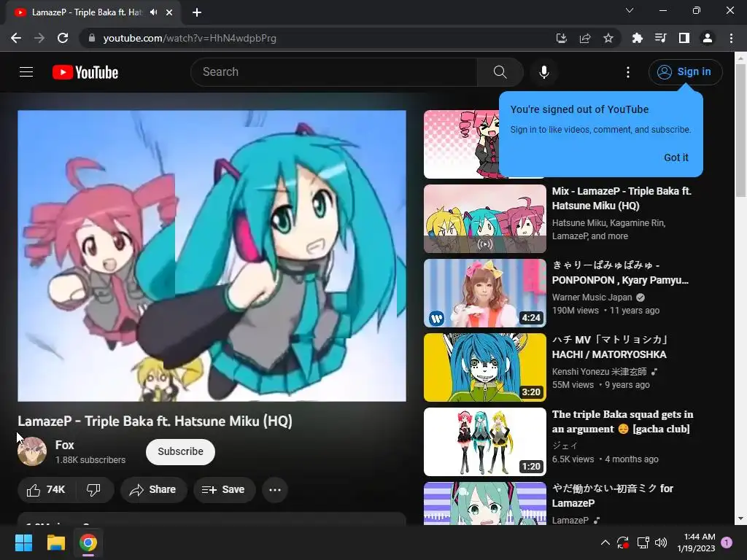The image size is (747, 560).
Task: Open the やだ働かない初音ミク video title
Action: pos(613,495)
